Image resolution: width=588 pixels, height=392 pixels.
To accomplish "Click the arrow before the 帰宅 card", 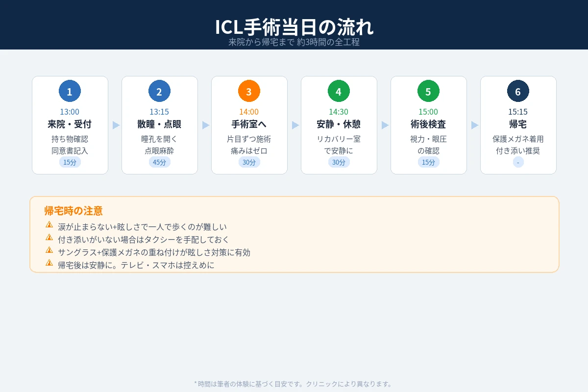I will (x=473, y=125).
